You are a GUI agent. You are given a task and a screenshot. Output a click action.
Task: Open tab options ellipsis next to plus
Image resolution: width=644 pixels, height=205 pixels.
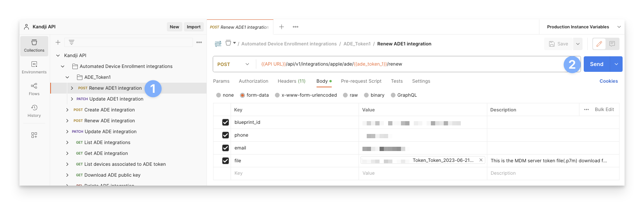(296, 27)
